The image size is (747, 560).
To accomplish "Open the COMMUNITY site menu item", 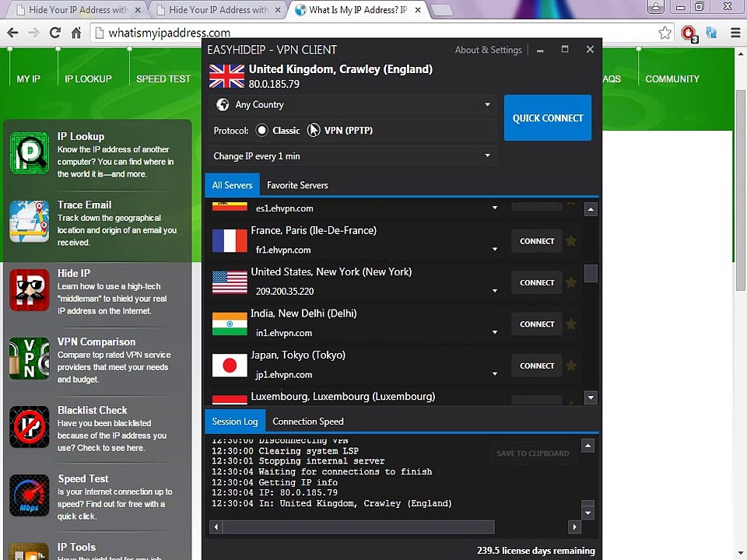I will [672, 79].
